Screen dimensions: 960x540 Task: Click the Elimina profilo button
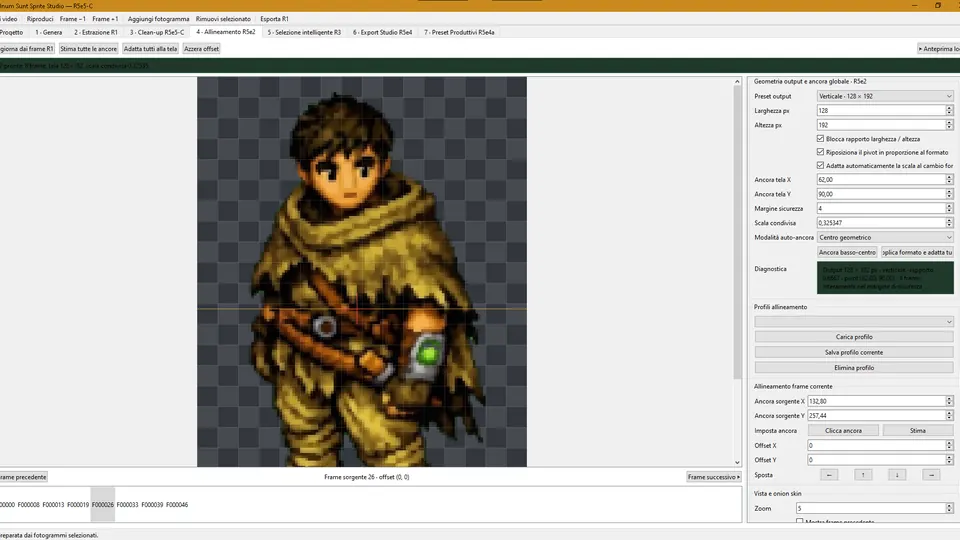(x=853, y=368)
